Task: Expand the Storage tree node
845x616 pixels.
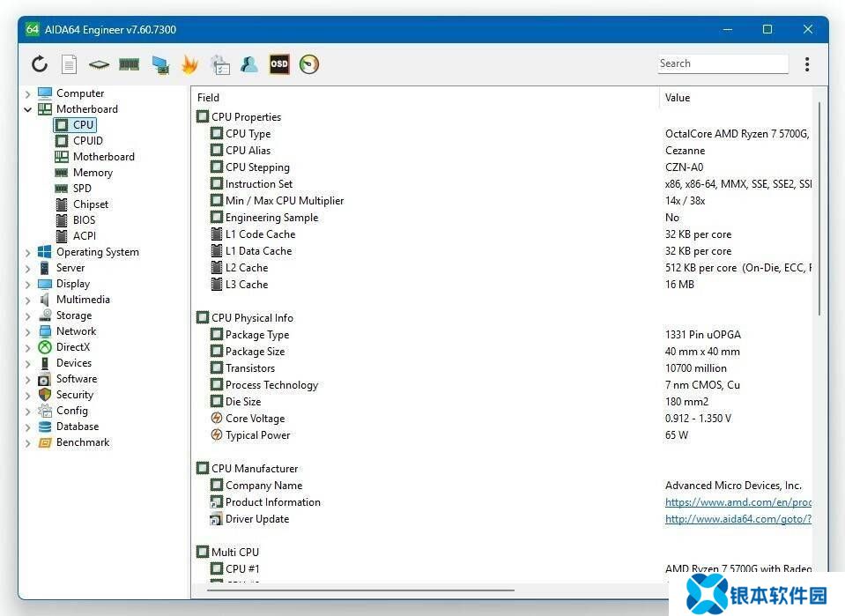Action: tap(27, 315)
